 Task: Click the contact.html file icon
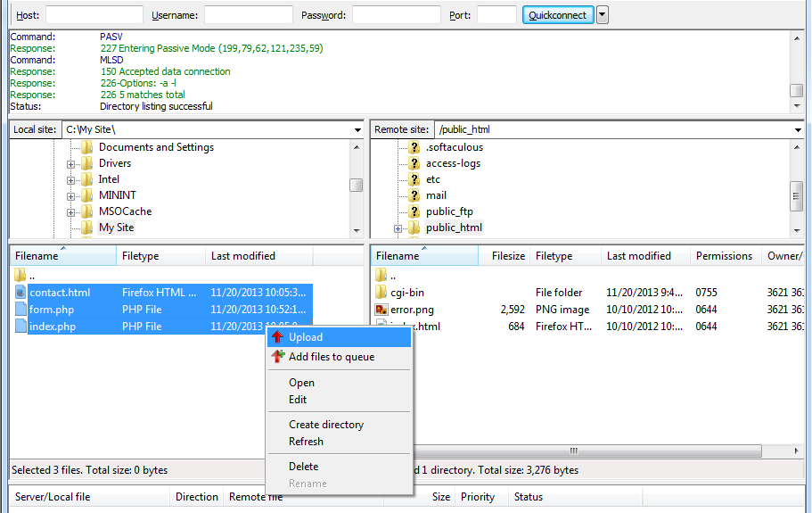21,293
